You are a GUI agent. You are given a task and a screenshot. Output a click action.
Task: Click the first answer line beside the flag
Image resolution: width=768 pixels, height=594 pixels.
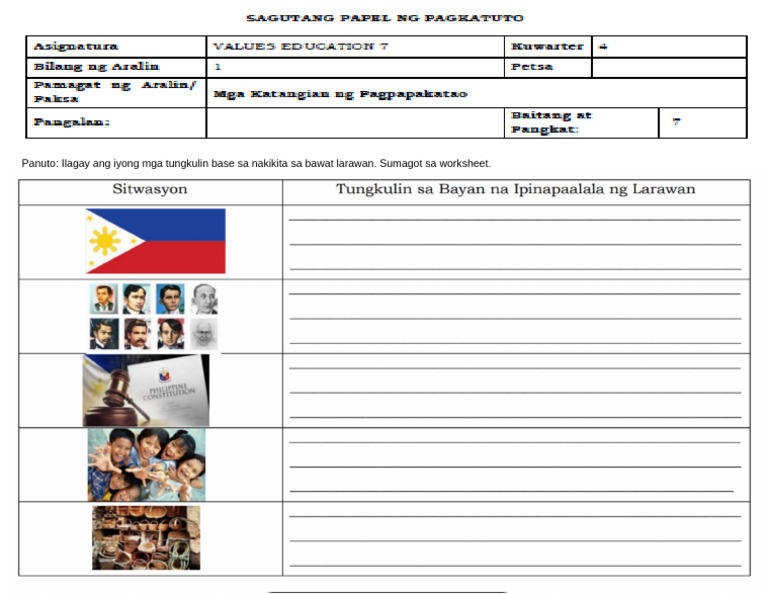coord(515,220)
